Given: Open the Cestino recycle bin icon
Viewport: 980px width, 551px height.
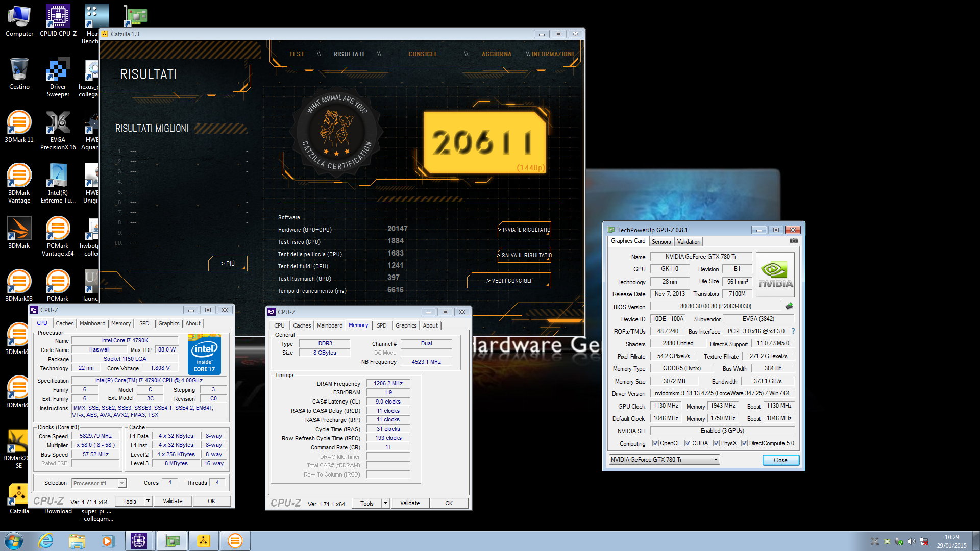Looking at the screenshot, I should click(x=19, y=74).
